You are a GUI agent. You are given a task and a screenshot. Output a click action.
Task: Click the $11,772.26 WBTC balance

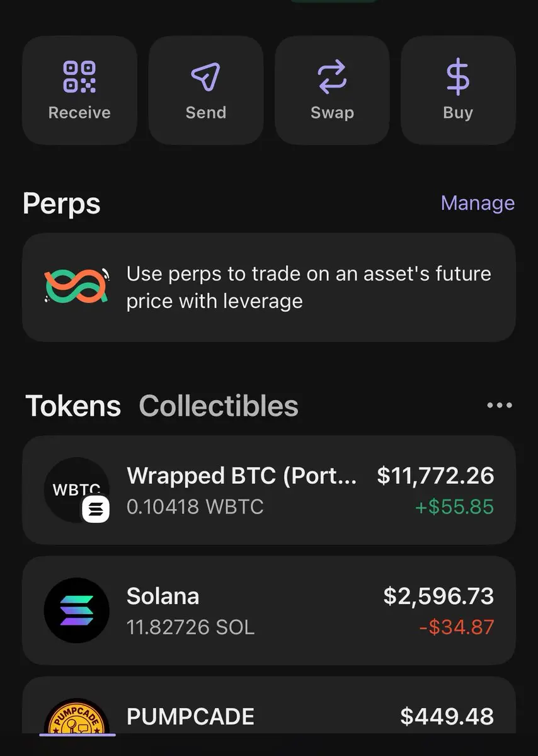point(435,476)
